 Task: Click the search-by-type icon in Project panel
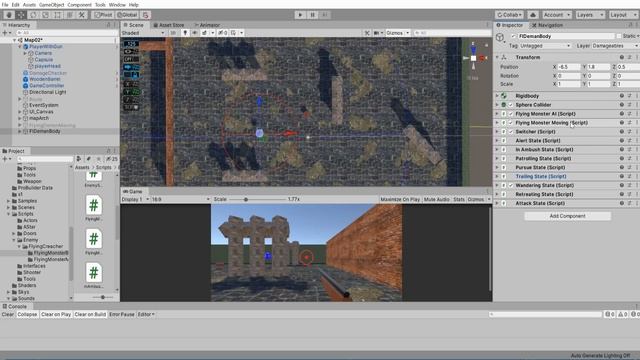point(79,159)
